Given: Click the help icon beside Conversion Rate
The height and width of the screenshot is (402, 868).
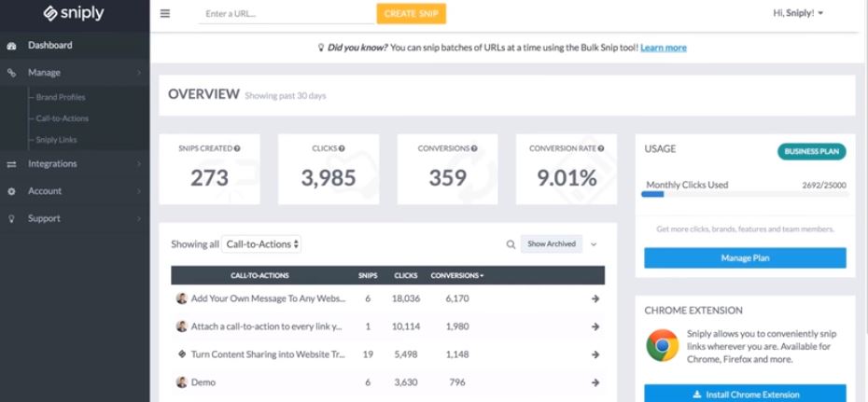Looking at the screenshot, I should point(601,148).
